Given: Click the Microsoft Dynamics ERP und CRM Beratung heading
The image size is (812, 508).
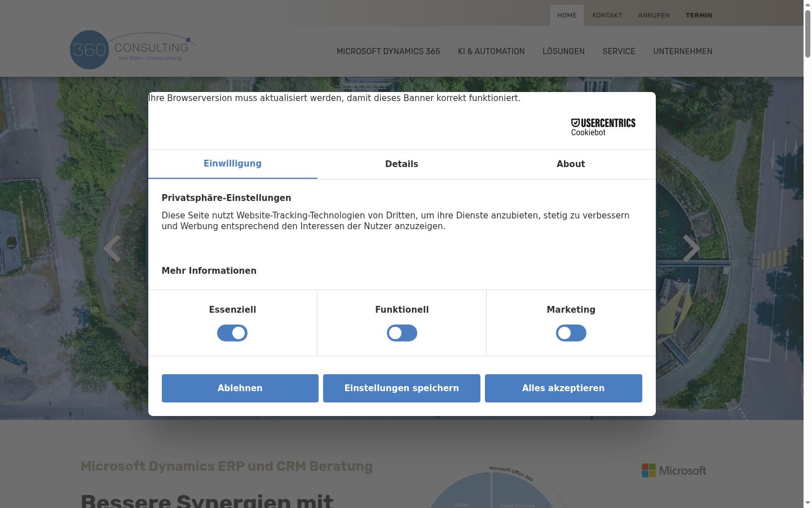Looking at the screenshot, I should pos(226,466).
